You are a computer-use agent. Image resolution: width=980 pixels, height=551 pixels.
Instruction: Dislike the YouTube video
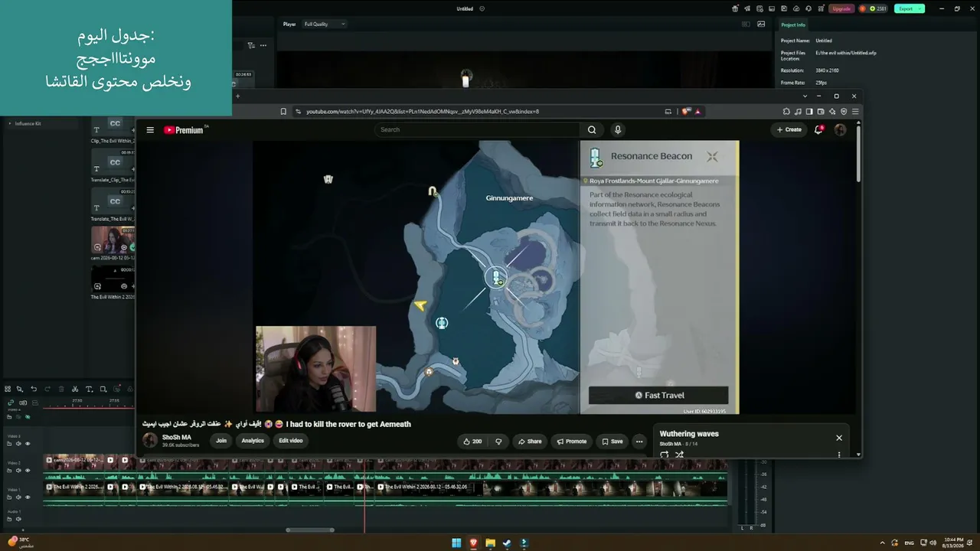click(x=498, y=442)
